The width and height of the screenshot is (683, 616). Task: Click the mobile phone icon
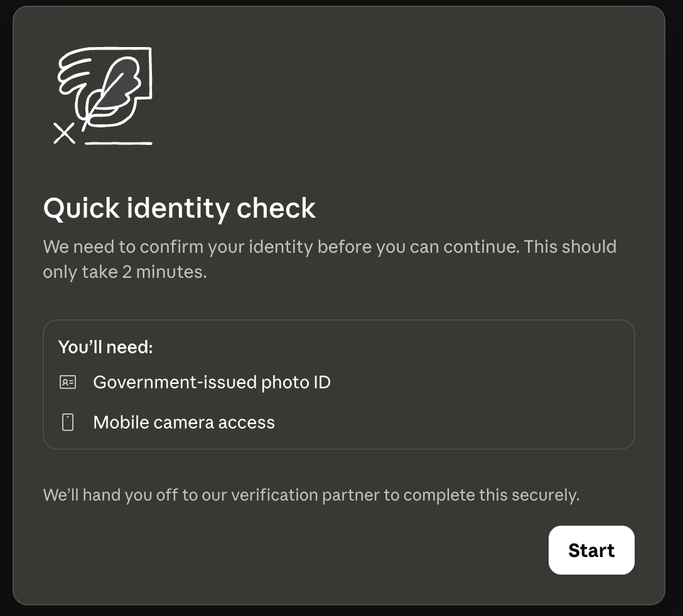coord(68,422)
